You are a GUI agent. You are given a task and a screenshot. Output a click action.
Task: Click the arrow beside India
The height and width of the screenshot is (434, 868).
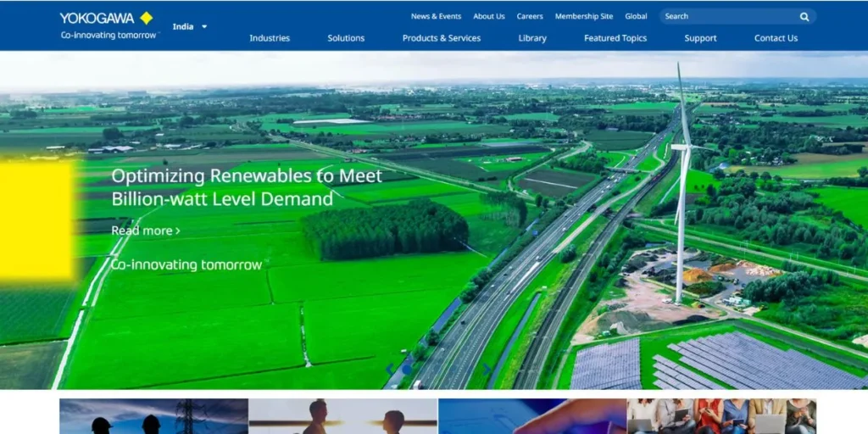204,26
